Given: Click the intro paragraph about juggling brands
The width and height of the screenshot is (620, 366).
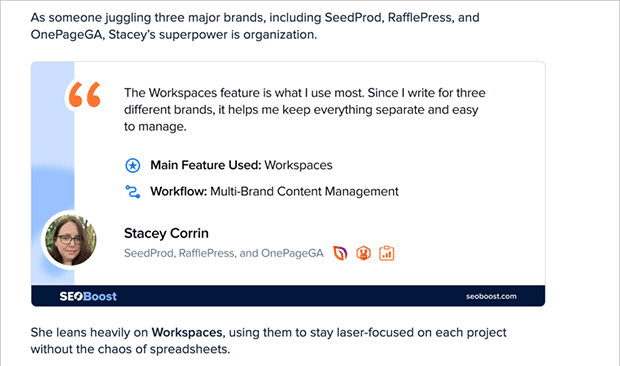Looking at the screenshot, I should 255,26.
